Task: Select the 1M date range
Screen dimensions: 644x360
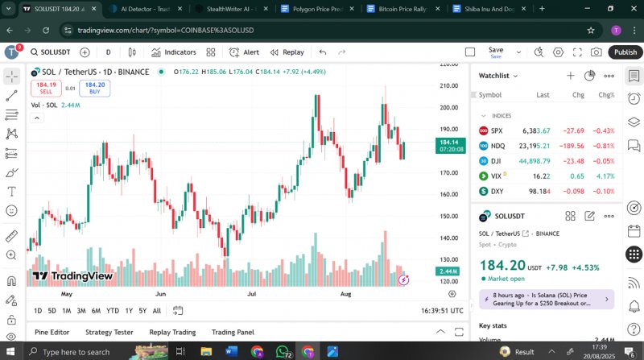Action: coord(67,311)
